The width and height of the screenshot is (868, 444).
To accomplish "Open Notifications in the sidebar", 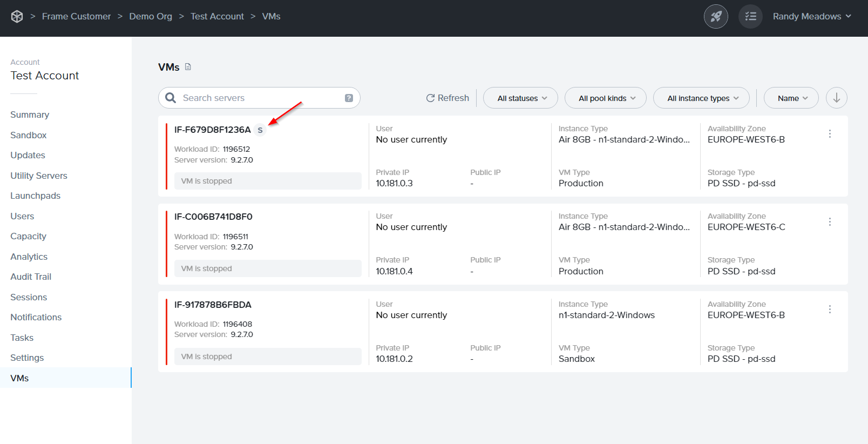I will (x=36, y=317).
